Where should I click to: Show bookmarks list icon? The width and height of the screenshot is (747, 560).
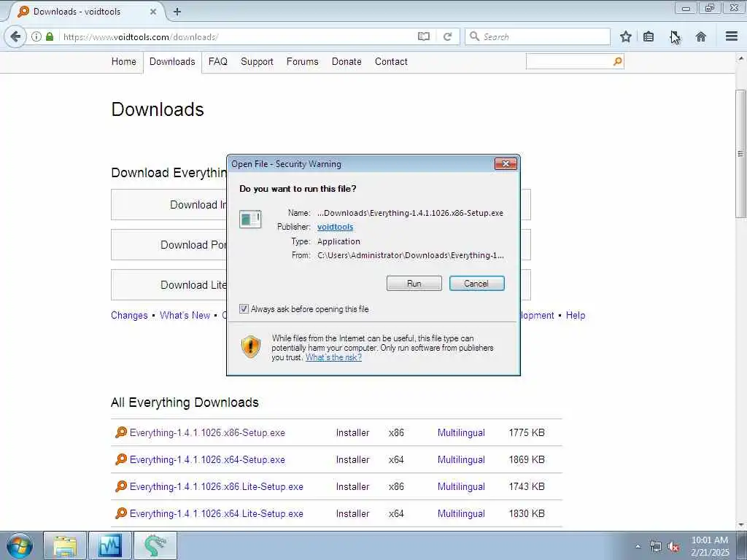(x=649, y=36)
